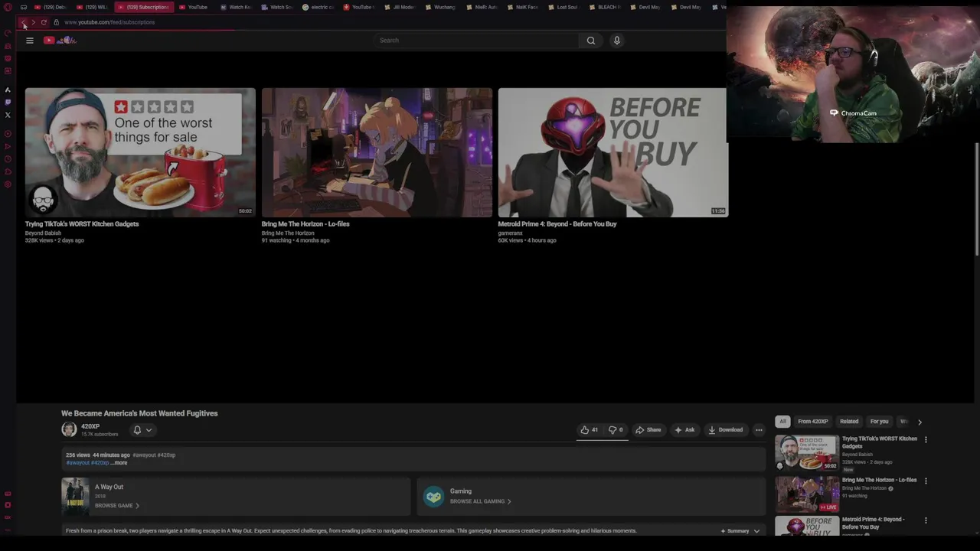The height and width of the screenshot is (551, 980).
Task: Click the Search input field
Action: [477, 41]
